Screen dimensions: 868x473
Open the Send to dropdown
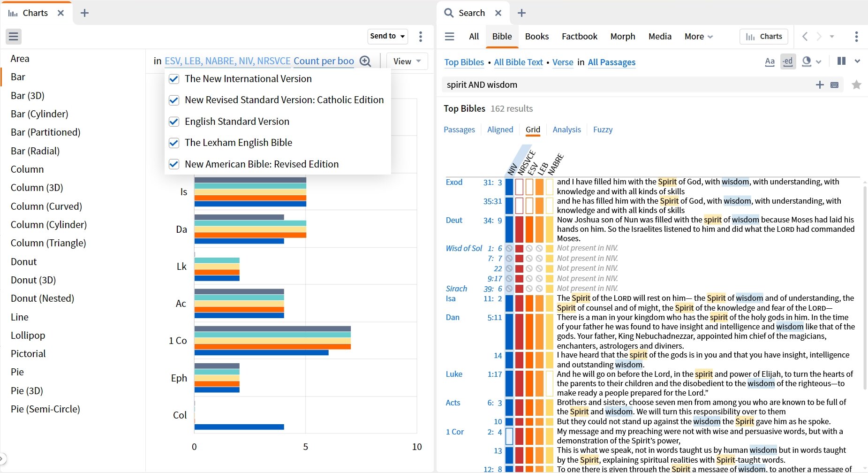point(387,36)
